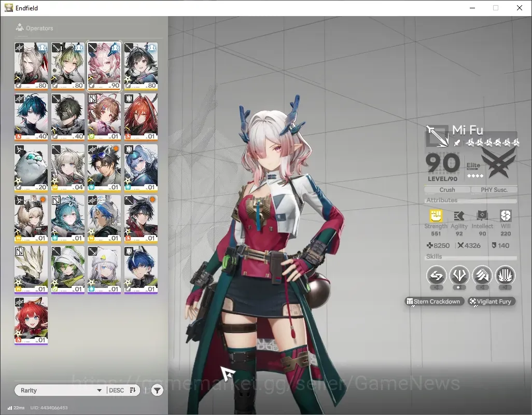Maximize the Endfield window
Screen dimensions: 532x415
(496, 8)
